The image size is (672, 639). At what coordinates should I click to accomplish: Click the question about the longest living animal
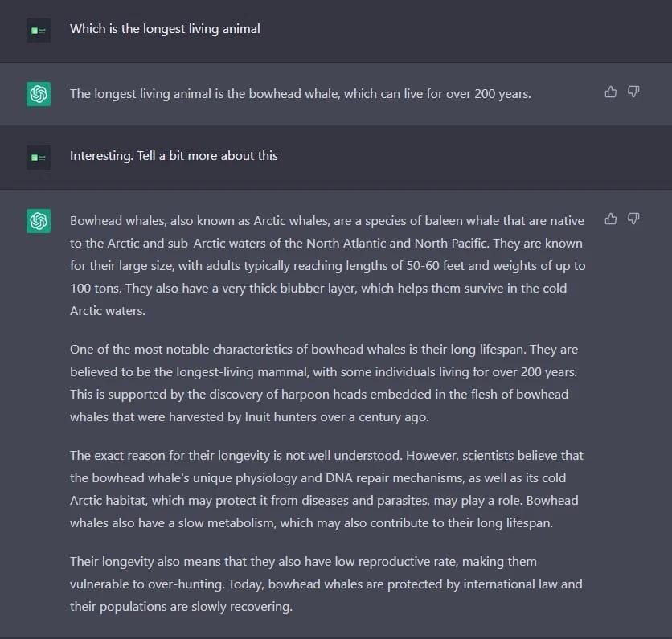click(x=165, y=29)
